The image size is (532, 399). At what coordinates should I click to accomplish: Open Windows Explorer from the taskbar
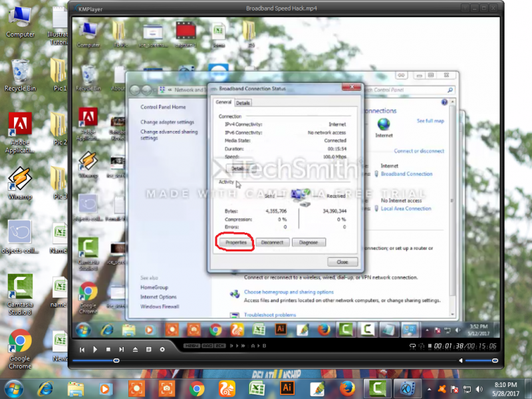tap(76, 389)
